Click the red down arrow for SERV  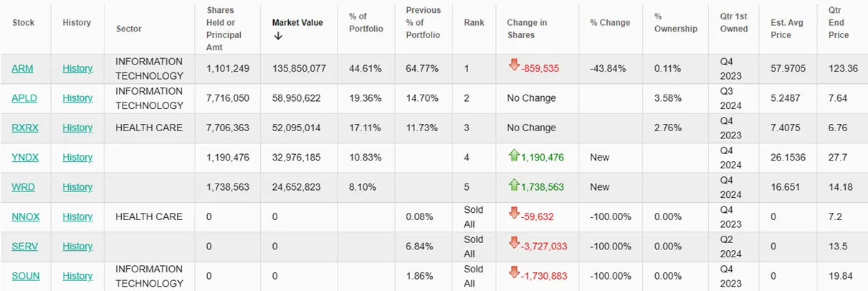tap(513, 243)
